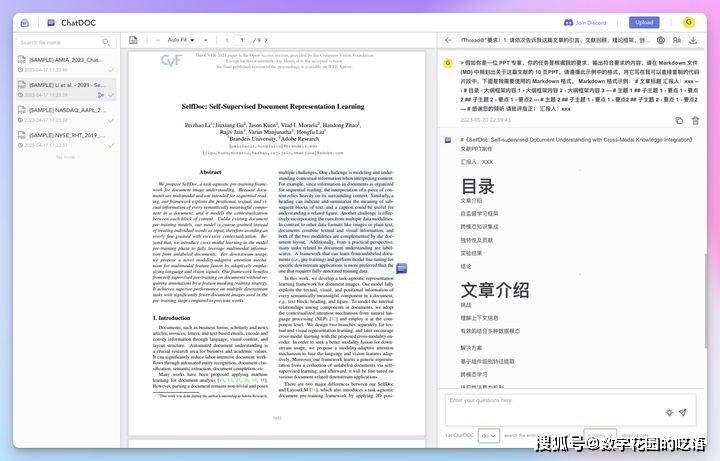Viewport: 720px width, 461px height.
Task: Click the lightbulb suggestions icon in chat box
Action: 669,412
